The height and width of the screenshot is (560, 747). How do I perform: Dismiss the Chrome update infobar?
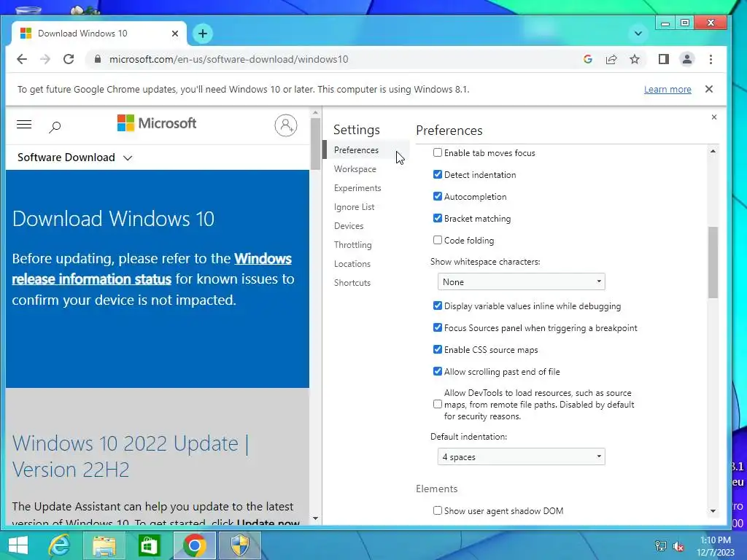point(709,89)
